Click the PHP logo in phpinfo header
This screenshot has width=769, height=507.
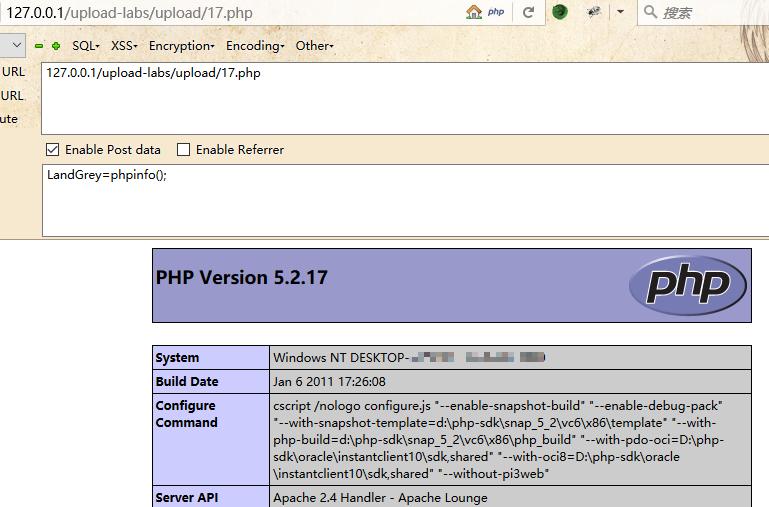[x=688, y=285]
